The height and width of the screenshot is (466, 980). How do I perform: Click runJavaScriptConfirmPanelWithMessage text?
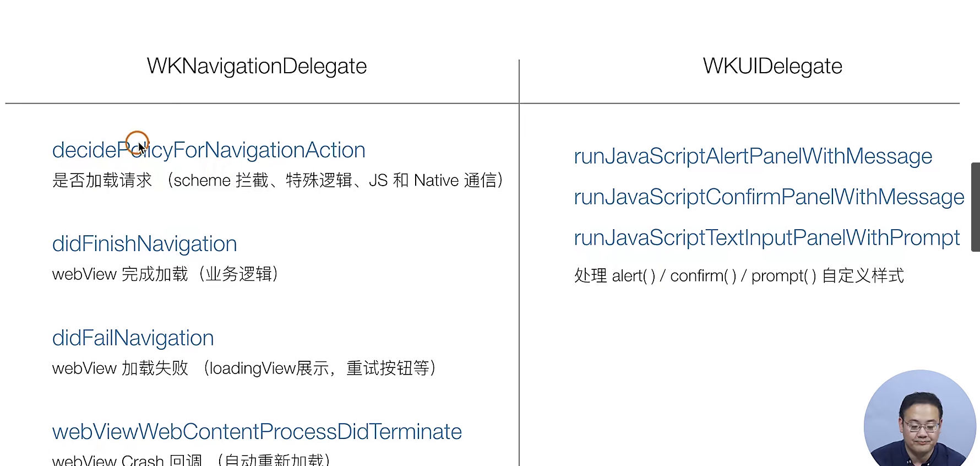pos(769,197)
